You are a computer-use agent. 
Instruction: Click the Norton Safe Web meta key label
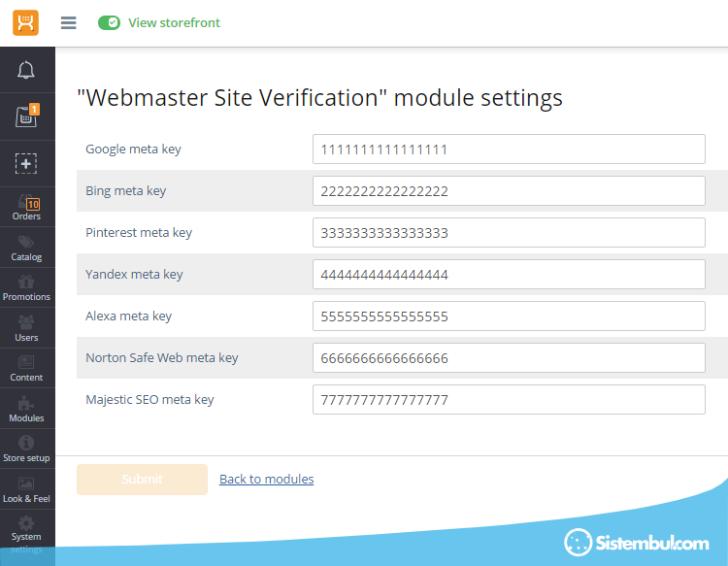pos(162,358)
